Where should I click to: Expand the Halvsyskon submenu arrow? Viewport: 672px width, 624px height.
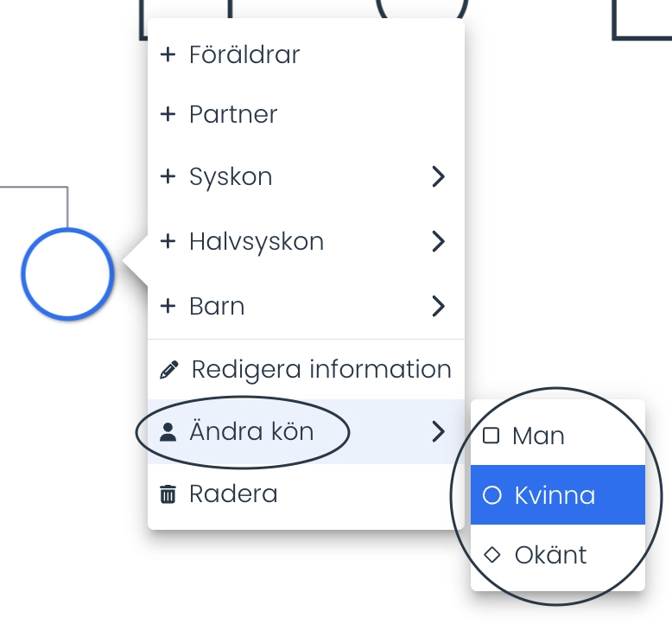click(x=438, y=241)
